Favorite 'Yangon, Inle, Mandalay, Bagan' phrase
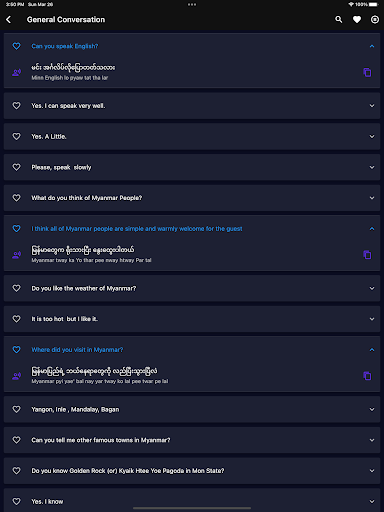This screenshot has width=384, height=512. [16, 409]
